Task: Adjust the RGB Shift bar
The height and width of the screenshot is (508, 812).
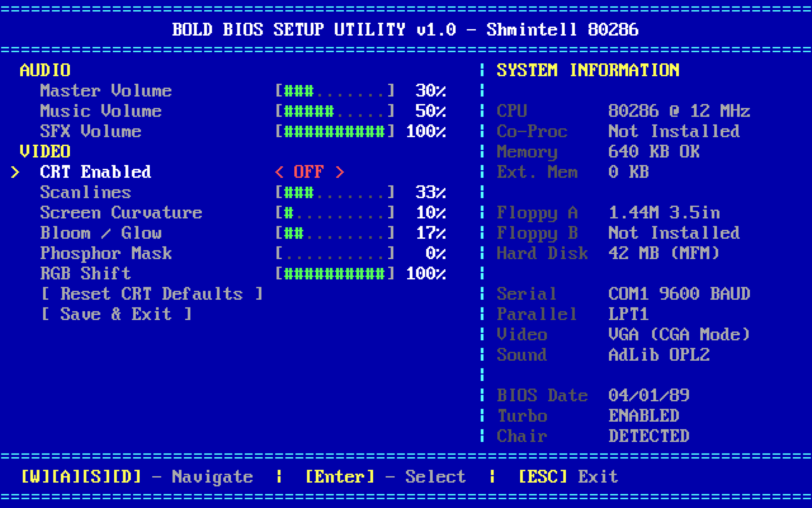Action: point(335,274)
